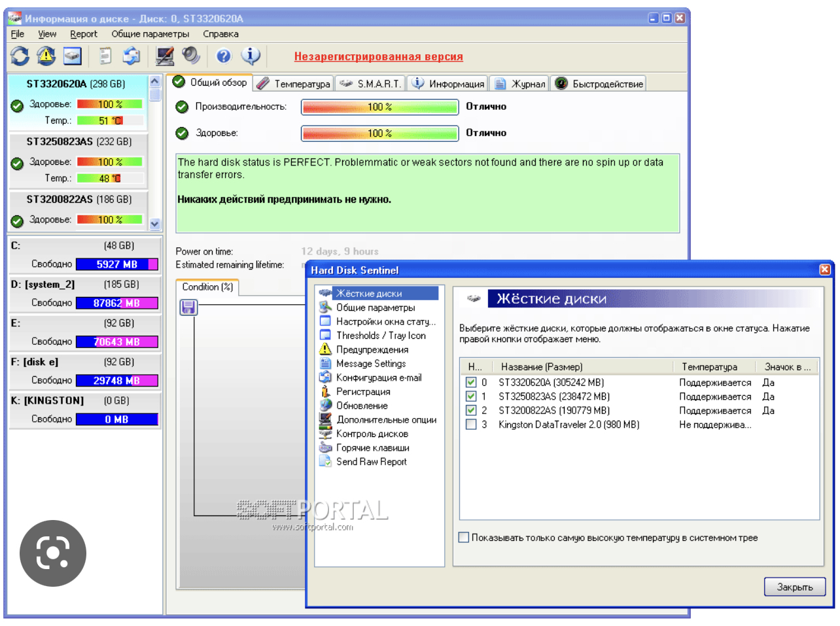Click the blue info bubble toolbar icon

click(x=251, y=56)
